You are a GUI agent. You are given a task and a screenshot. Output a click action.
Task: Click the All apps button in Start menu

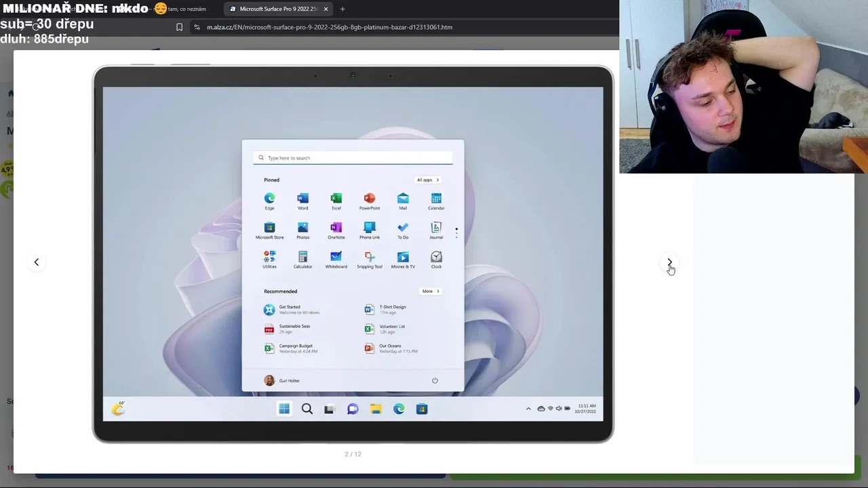pos(428,180)
